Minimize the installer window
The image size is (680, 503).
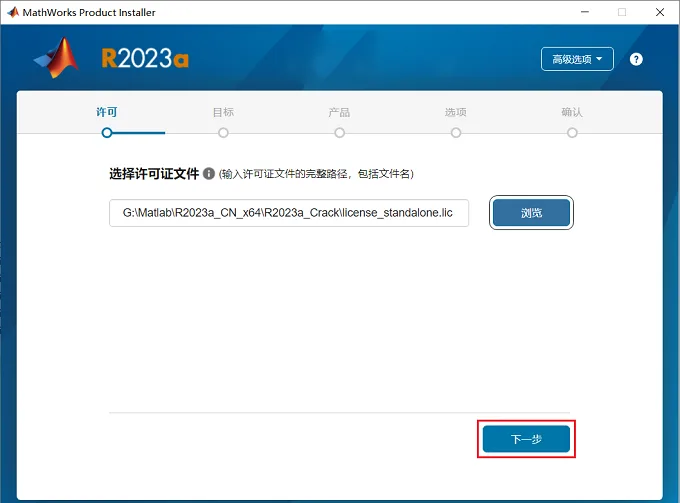(x=585, y=12)
